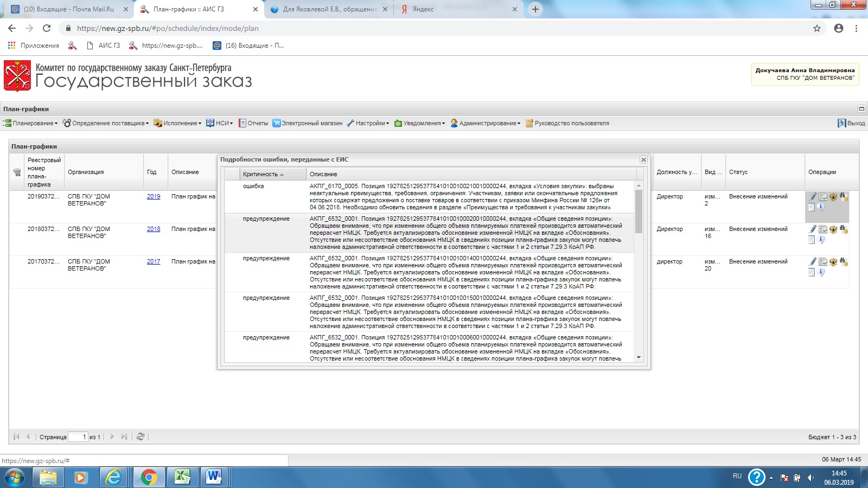The height and width of the screenshot is (488, 868).
Task: Open the Определение поставщика menu
Action: click(106, 123)
